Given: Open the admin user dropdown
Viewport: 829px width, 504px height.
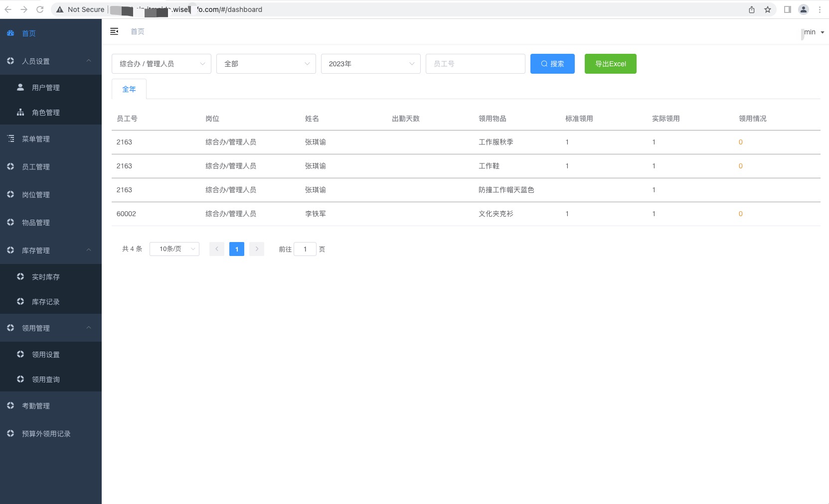Looking at the screenshot, I should tap(814, 32).
